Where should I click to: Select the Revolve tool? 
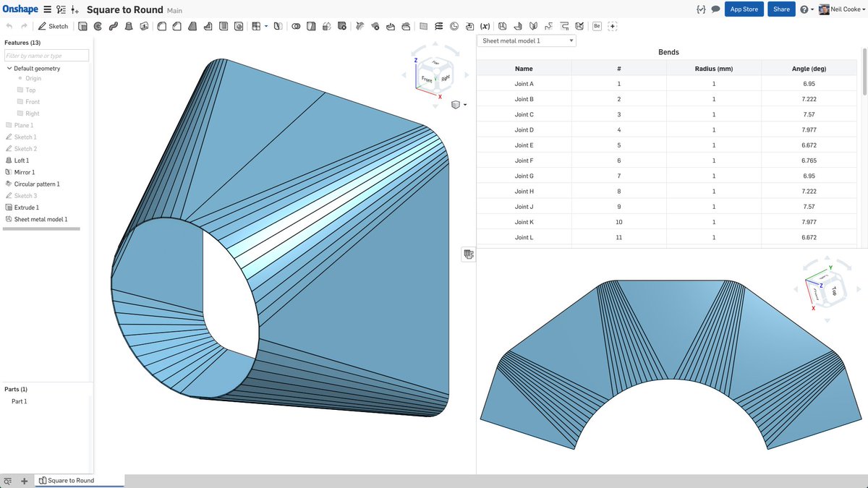point(97,26)
